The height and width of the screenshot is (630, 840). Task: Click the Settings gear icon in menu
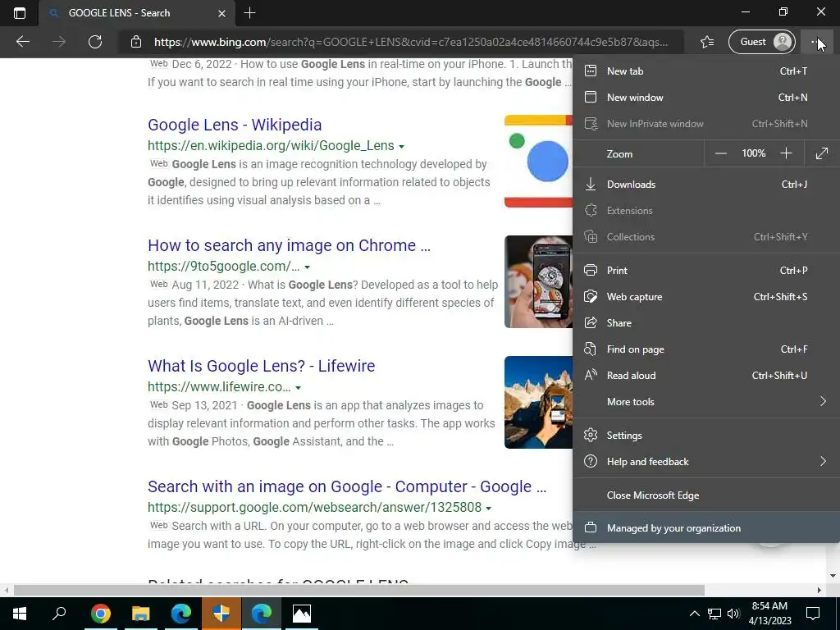(591, 435)
